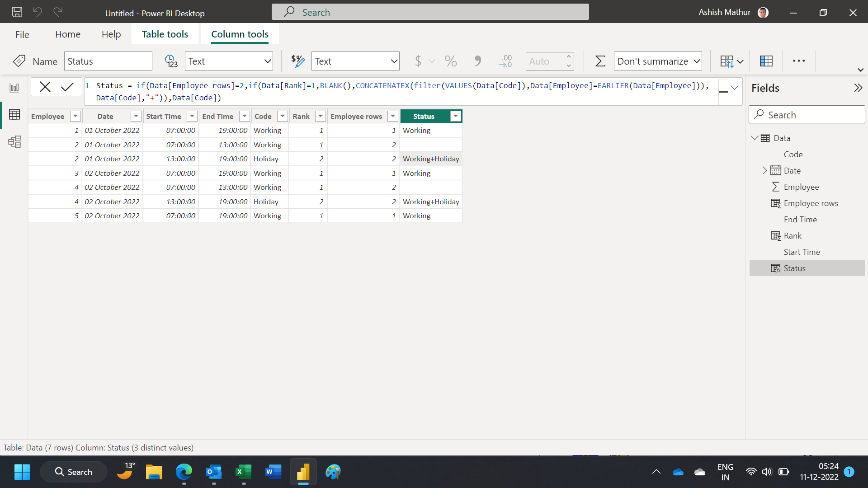Expand the formula bar chevron
Viewport: 868px width, 488px height.
click(734, 88)
